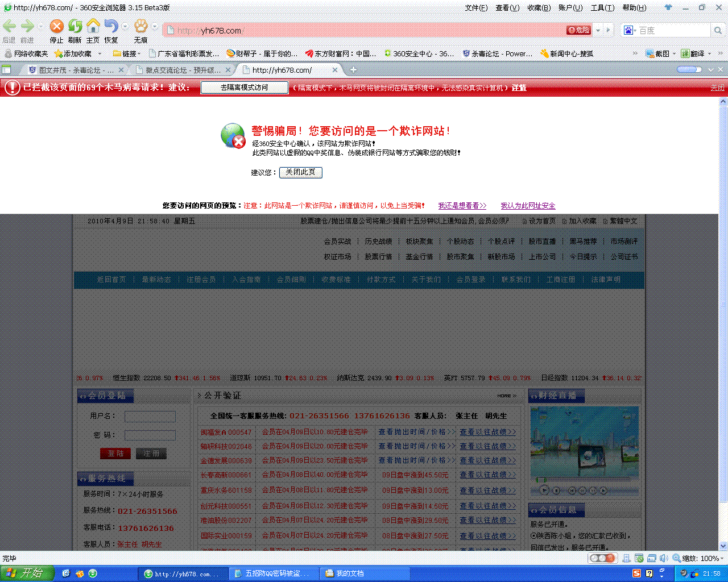The height and width of the screenshot is (582, 728).
Task: Open the tab list icon left of tabs
Action: click(7, 70)
